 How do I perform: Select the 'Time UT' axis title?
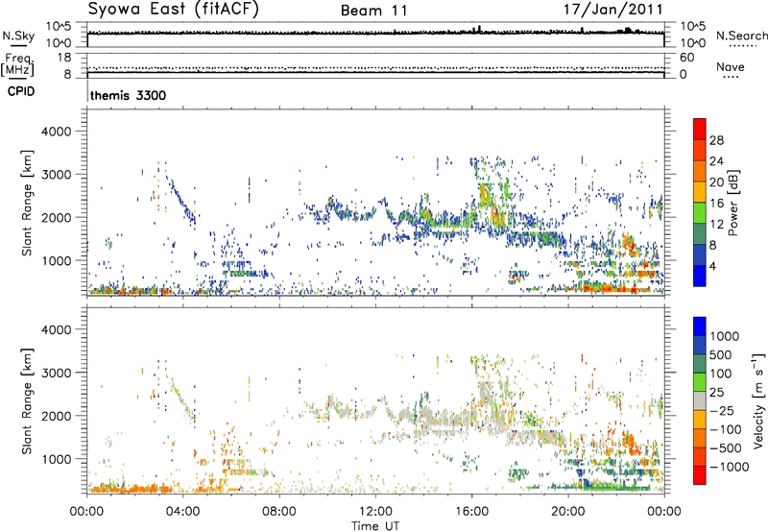click(375, 526)
